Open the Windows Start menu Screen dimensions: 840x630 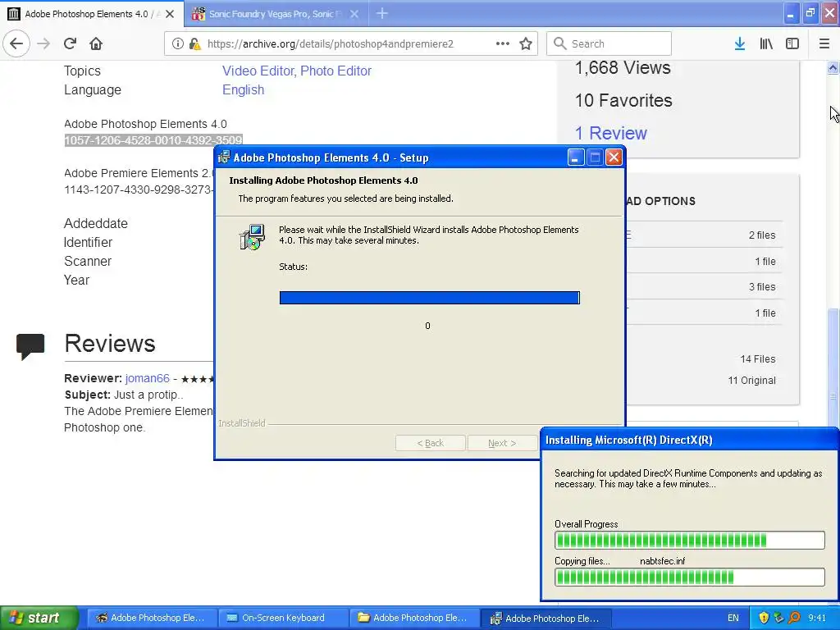click(x=39, y=618)
